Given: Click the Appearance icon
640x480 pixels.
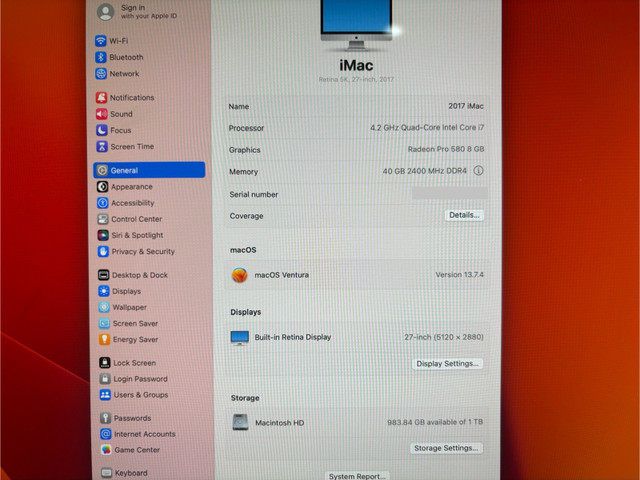Looking at the screenshot, I should [102, 187].
